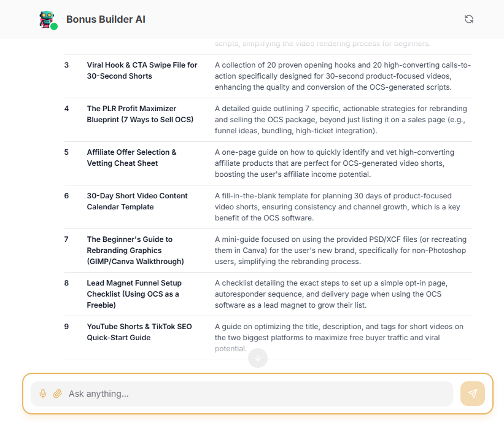Click the send message paper-plane icon
This screenshot has width=504, height=428.
(472, 394)
